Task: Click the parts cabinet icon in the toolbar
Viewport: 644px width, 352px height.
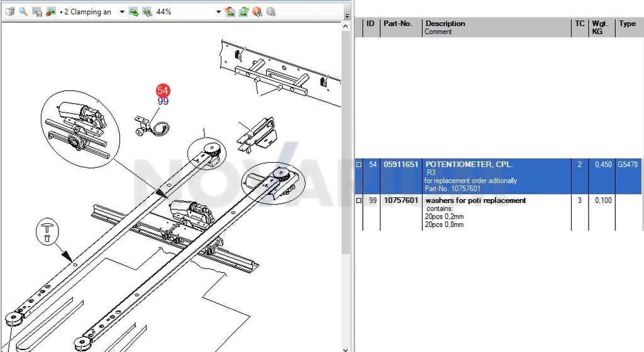Action: click(x=10, y=11)
